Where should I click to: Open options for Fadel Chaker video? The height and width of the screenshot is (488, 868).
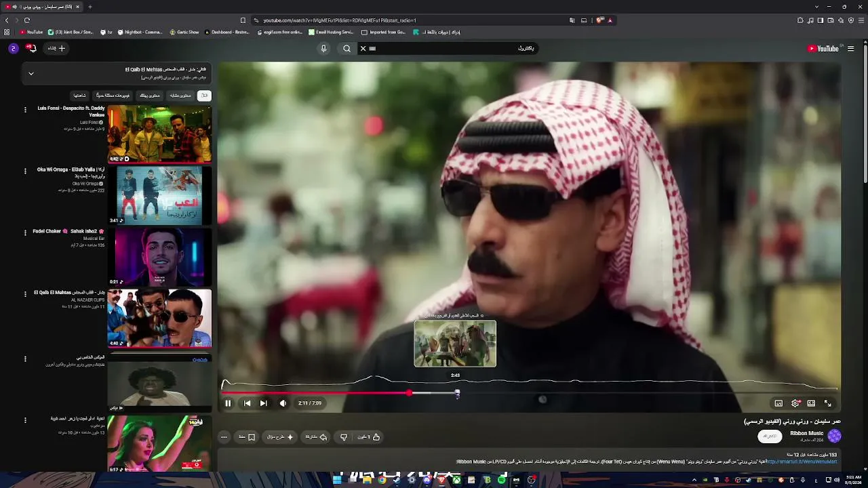tap(25, 232)
